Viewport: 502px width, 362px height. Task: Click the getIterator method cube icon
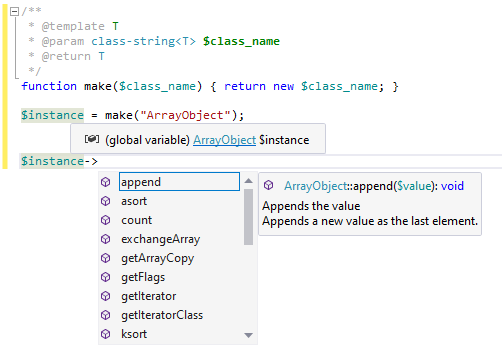(x=106, y=296)
